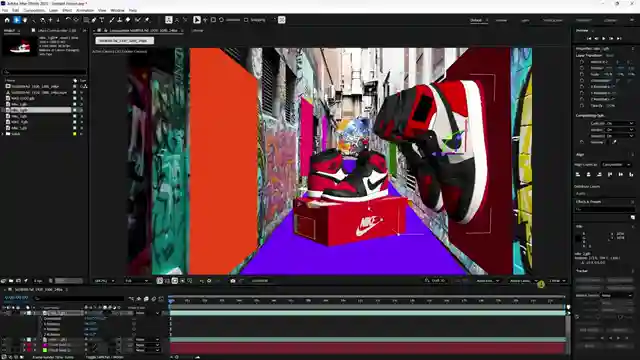
Task: Open the Full resolution dropdown in viewer
Action: point(137,281)
